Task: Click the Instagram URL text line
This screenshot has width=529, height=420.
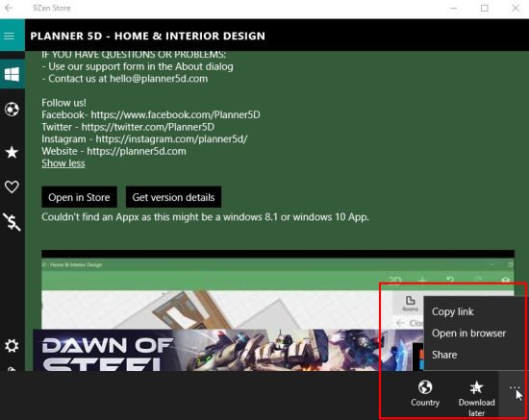Action: point(144,138)
